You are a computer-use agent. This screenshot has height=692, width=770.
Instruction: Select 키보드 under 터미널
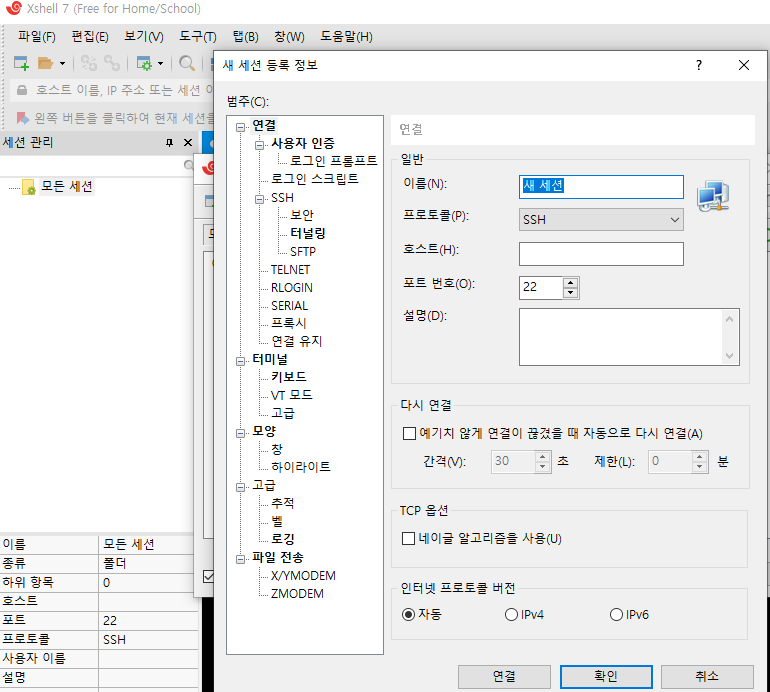point(289,377)
